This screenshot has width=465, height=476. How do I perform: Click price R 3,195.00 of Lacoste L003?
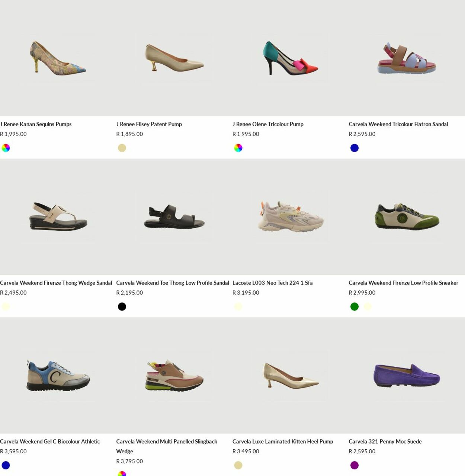pos(246,293)
